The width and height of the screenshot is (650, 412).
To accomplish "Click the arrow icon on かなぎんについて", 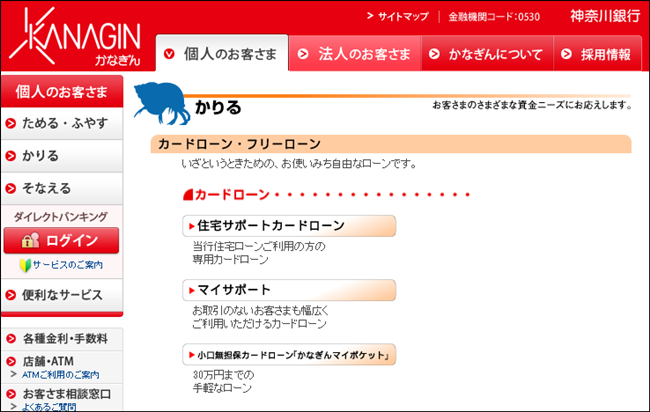I will (434, 54).
